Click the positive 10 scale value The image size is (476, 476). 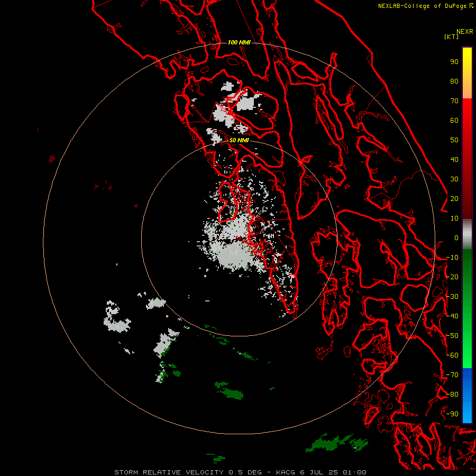454,218
